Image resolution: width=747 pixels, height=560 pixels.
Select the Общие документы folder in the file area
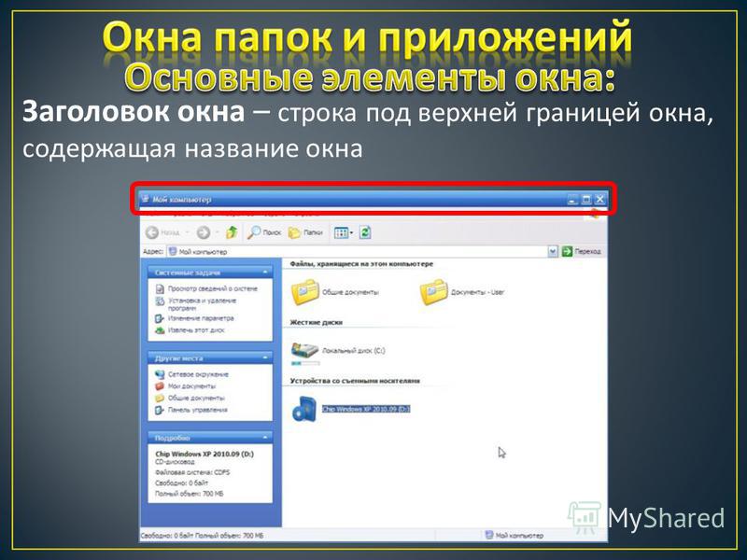pyautogui.click(x=335, y=292)
